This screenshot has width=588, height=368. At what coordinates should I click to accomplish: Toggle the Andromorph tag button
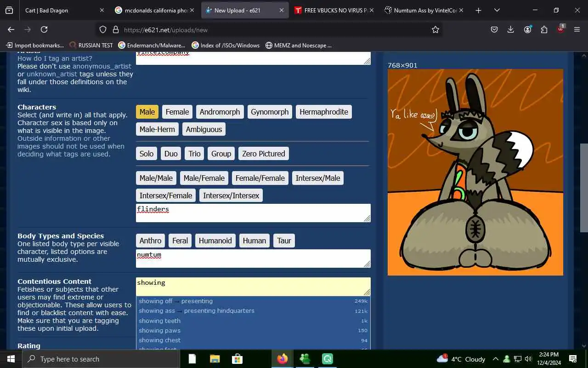coord(220,112)
